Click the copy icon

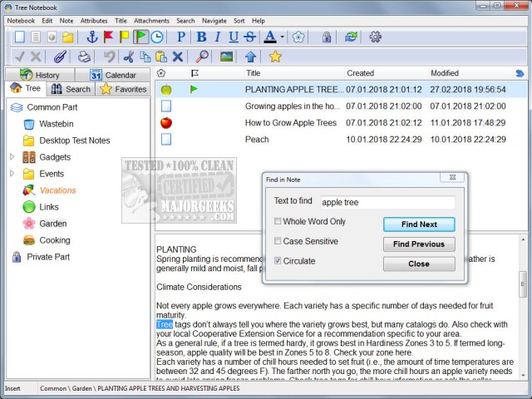tap(145, 57)
